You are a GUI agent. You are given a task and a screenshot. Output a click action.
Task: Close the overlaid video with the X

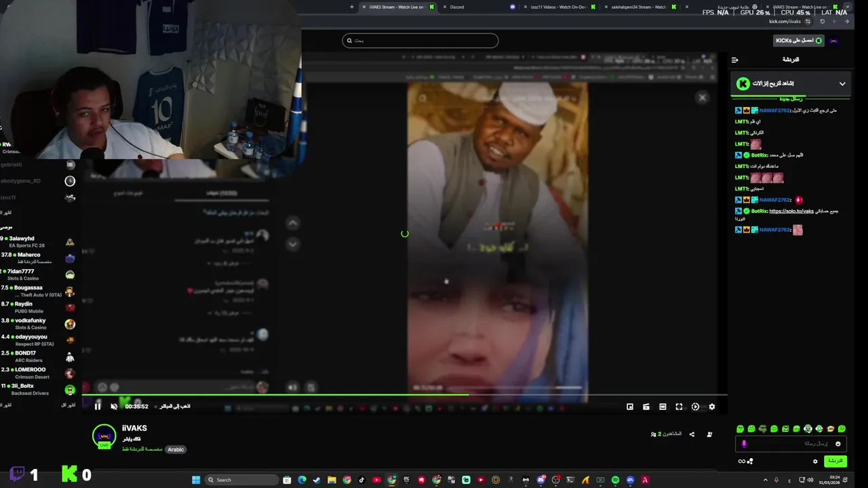(x=703, y=98)
